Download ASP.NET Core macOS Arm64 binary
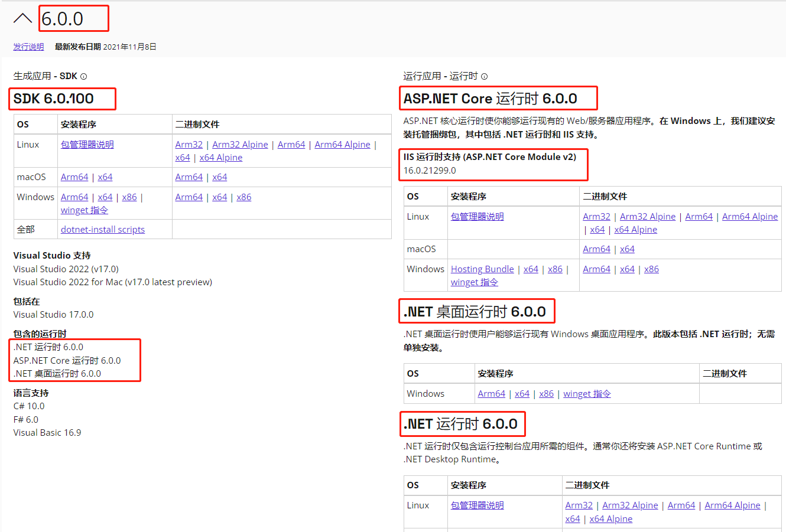The width and height of the screenshot is (786, 532). (x=597, y=249)
